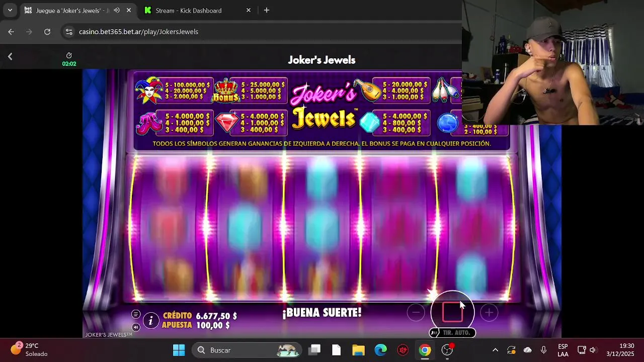Close the Kick Dashboard tab
644x362 pixels.
point(249,10)
